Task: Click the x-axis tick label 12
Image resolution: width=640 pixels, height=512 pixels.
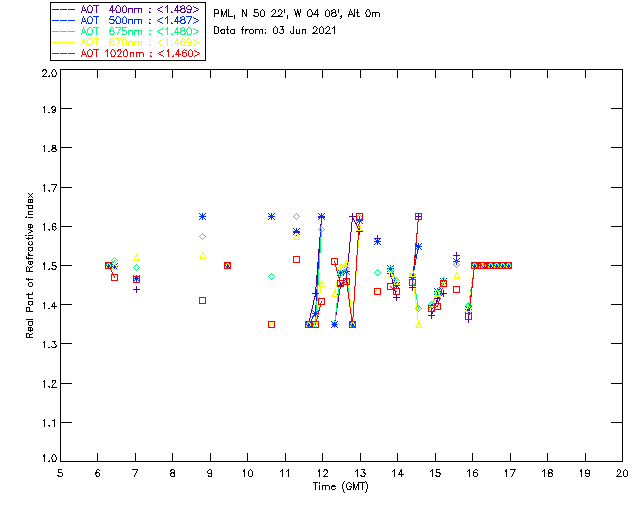Action: tap(322, 473)
